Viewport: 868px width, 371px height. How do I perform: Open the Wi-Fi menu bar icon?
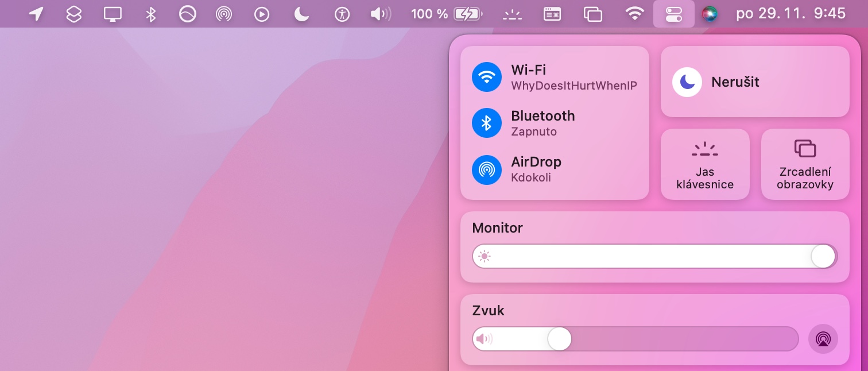[634, 14]
